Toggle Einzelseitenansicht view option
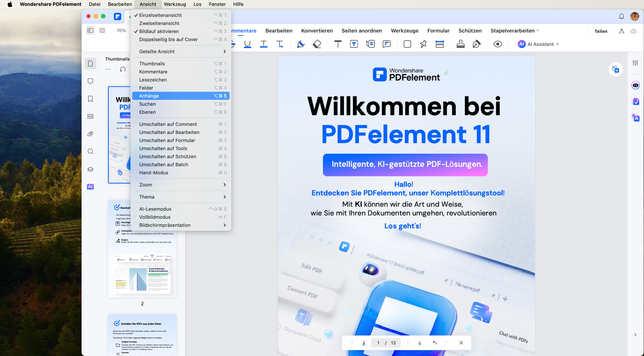The width and height of the screenshot is (644, 356). pos(181,15)
